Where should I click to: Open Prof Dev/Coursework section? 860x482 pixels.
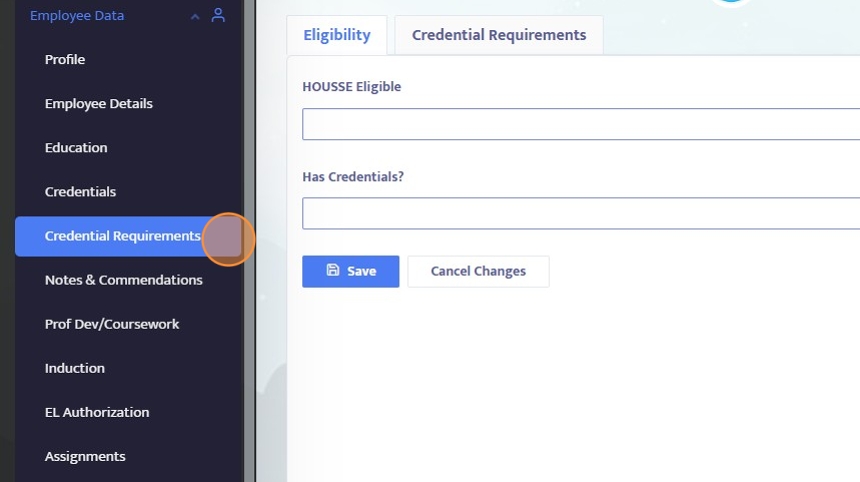click(112, 324)
